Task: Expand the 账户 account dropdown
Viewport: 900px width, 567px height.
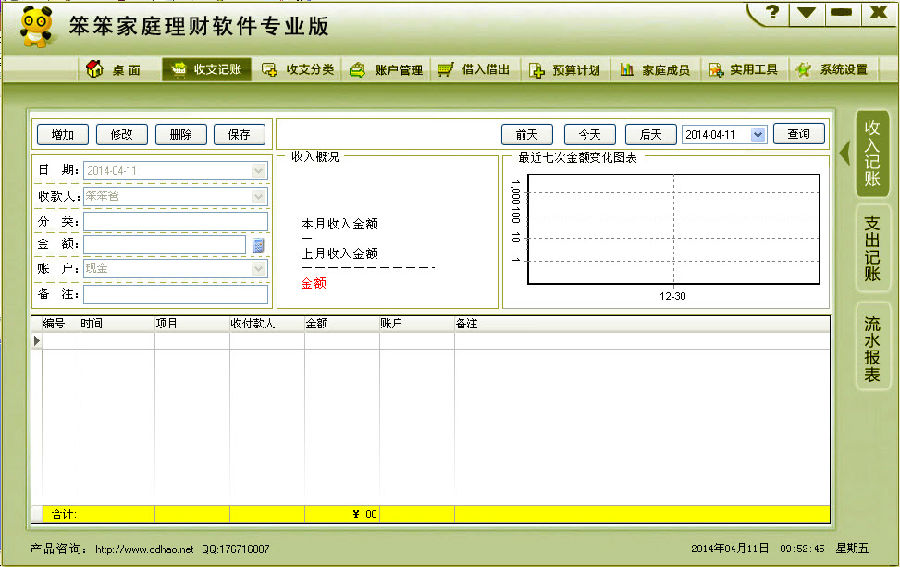Action: pyautogui.click(x=259, y=269)
